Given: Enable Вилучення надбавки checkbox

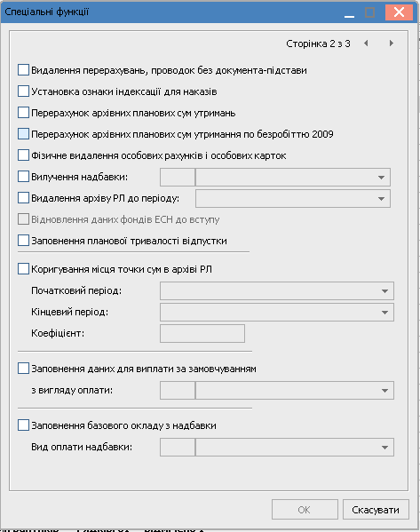Looking at the screenshot, I should 23,177.
